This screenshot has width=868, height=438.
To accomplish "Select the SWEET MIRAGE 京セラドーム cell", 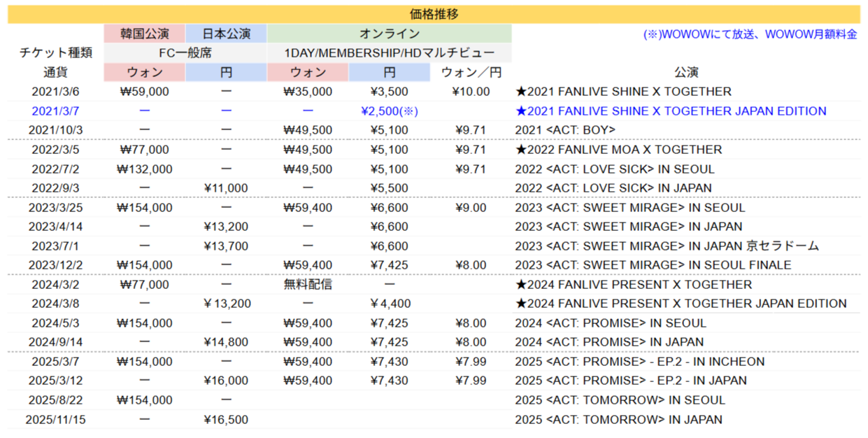I will 667,246.
